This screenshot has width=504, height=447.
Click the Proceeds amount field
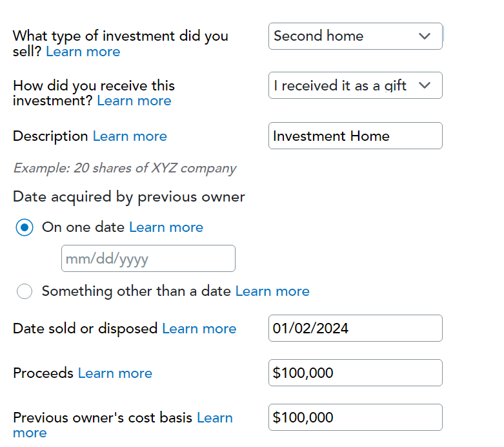355,373
